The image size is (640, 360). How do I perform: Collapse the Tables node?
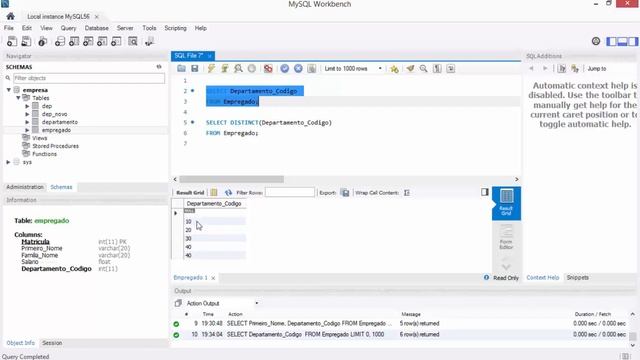click(x=18, y=98)
